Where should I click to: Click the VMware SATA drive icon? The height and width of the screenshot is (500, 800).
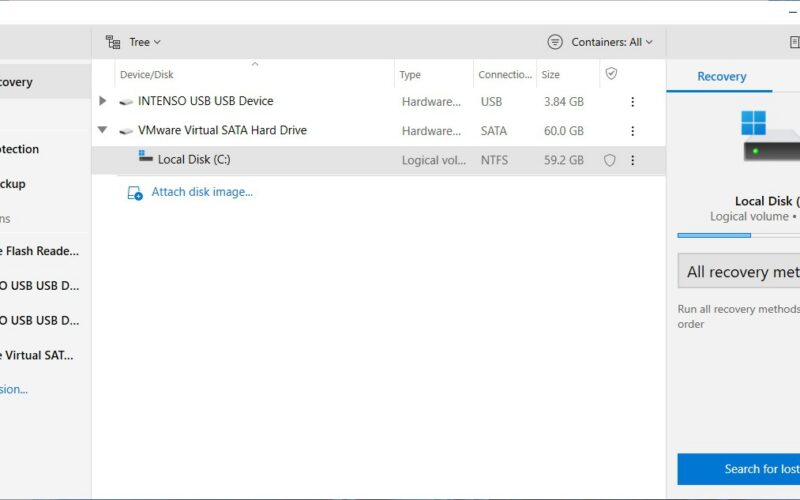(126, 131)
